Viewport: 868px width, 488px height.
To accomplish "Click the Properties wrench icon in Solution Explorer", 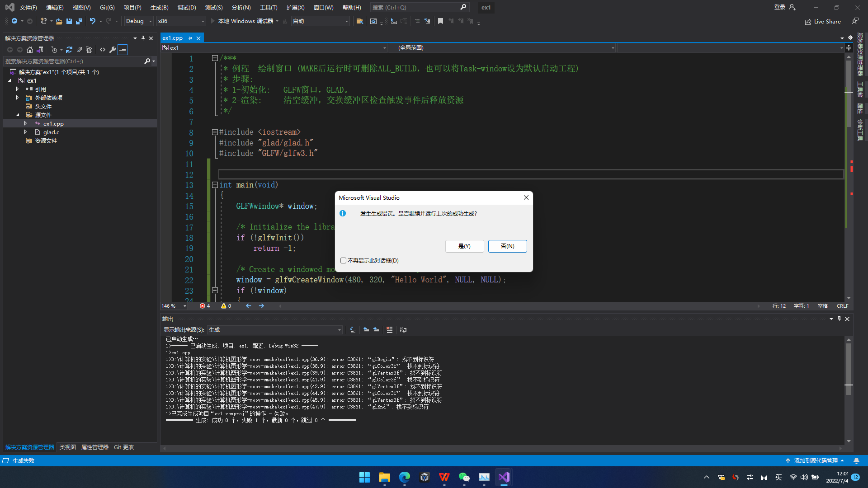I will pyautogui.click(x=113, y=50).
